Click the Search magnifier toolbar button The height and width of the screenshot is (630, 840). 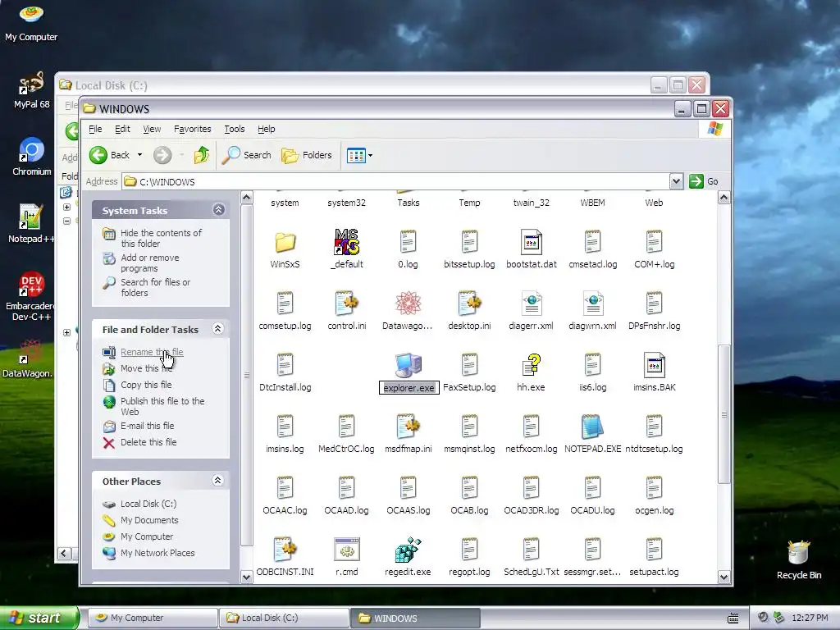pos(247,155)
